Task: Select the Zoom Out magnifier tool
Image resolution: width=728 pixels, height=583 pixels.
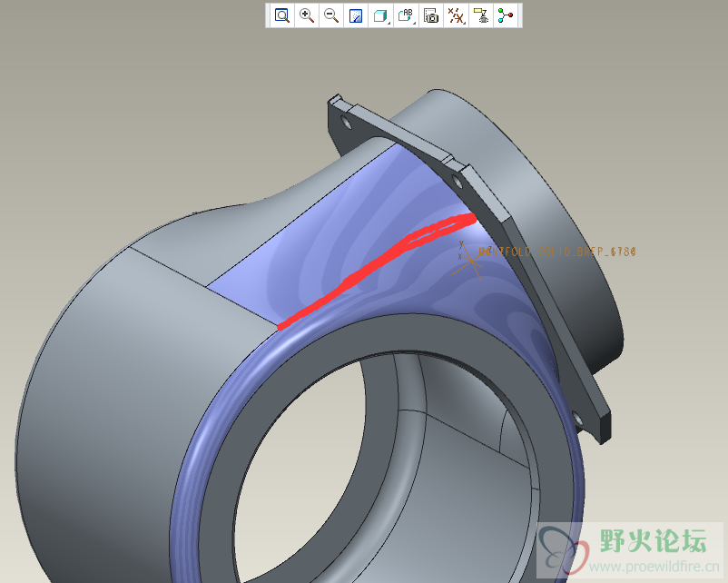Action: point(331,15)
